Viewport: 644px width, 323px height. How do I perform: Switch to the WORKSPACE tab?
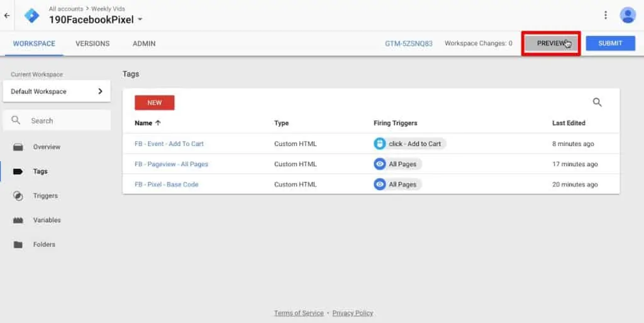(34, 43)
